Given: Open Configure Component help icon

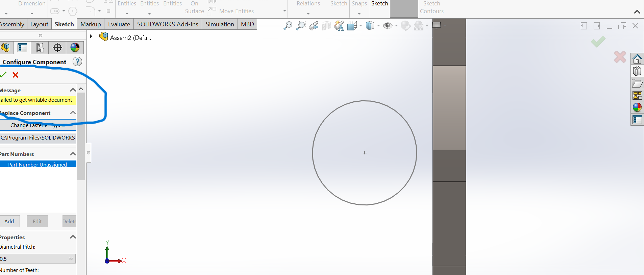Looking at the screenshot, I should (x=77, y=61).
